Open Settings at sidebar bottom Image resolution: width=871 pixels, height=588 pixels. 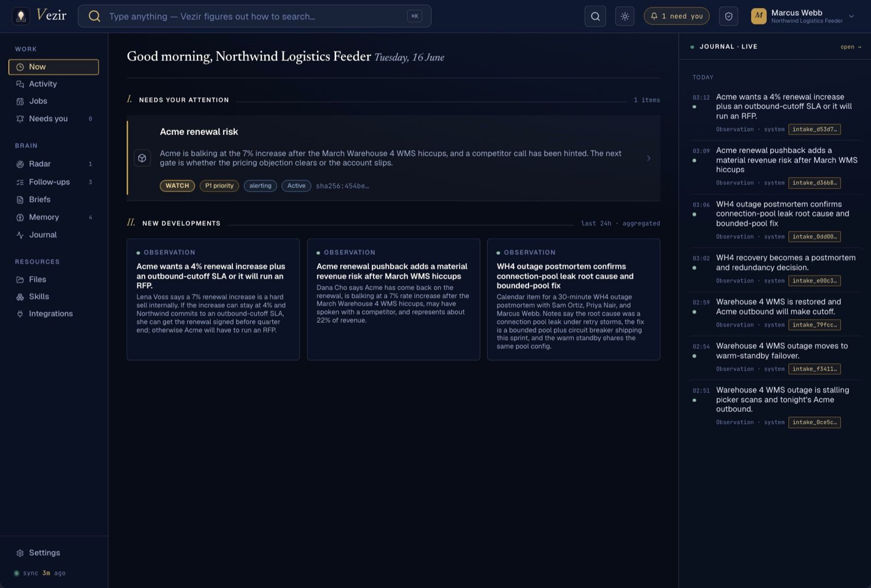[53, 553]
